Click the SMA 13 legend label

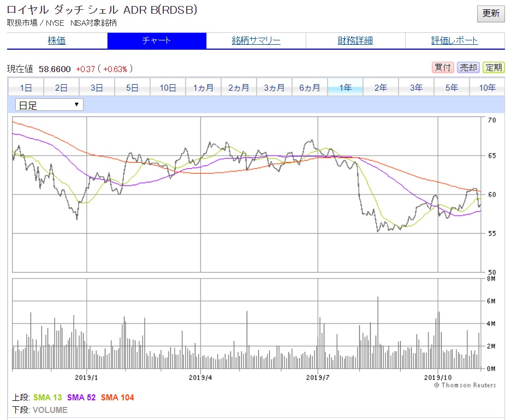tap(47, 398)
